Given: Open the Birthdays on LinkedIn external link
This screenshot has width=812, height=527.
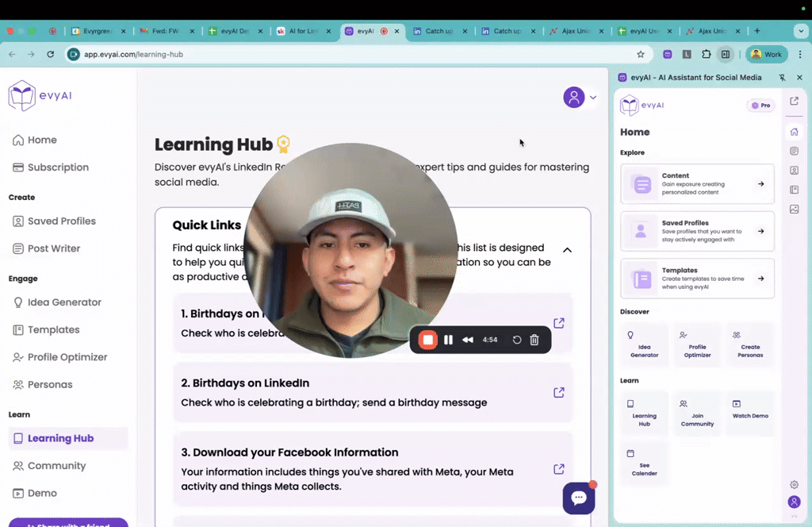Looking at the screenshot, I should (558, 392).
